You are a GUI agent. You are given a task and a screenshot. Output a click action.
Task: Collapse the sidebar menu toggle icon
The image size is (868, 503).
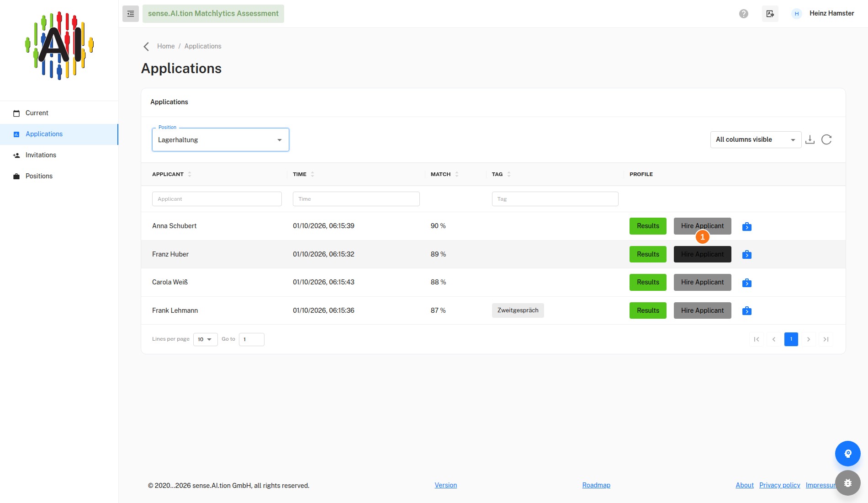(x=131, y=14)
